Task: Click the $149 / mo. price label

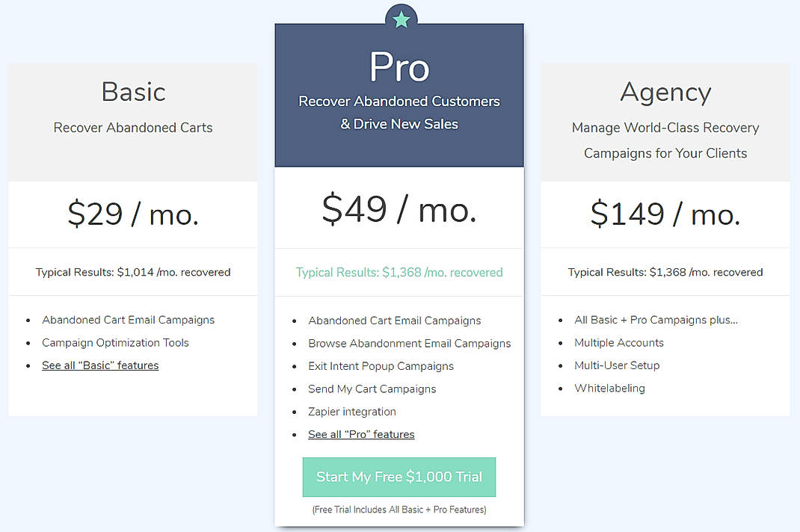Action: click(x=665, y=214)
